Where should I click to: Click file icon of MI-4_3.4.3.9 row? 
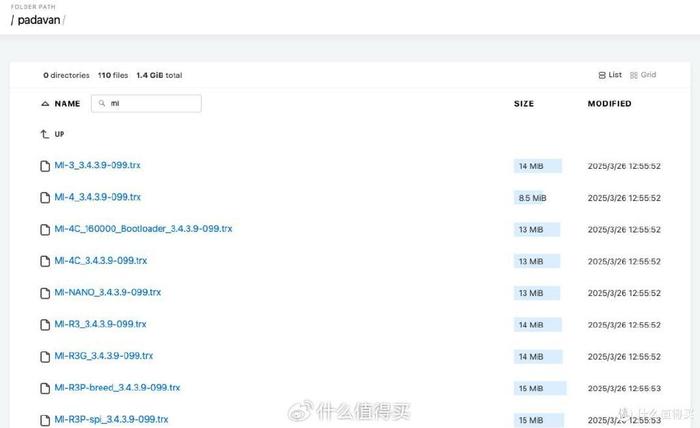pyautogui.click(x=45, y=198)
